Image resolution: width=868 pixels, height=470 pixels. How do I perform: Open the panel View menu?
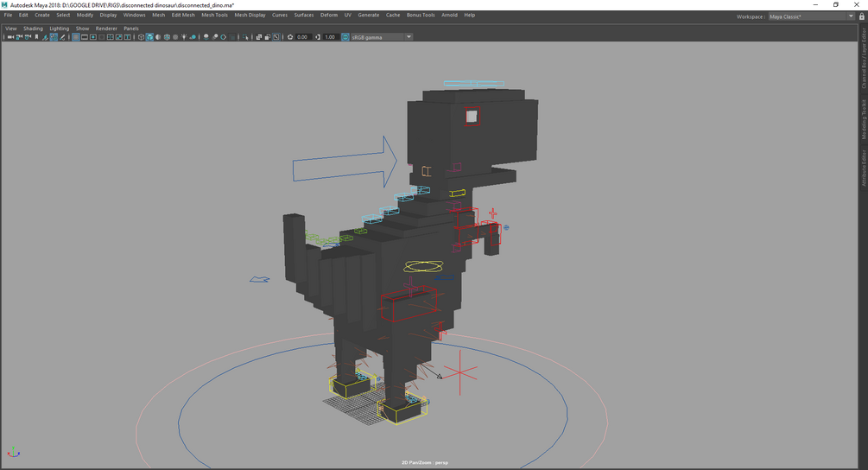(11, 29)
